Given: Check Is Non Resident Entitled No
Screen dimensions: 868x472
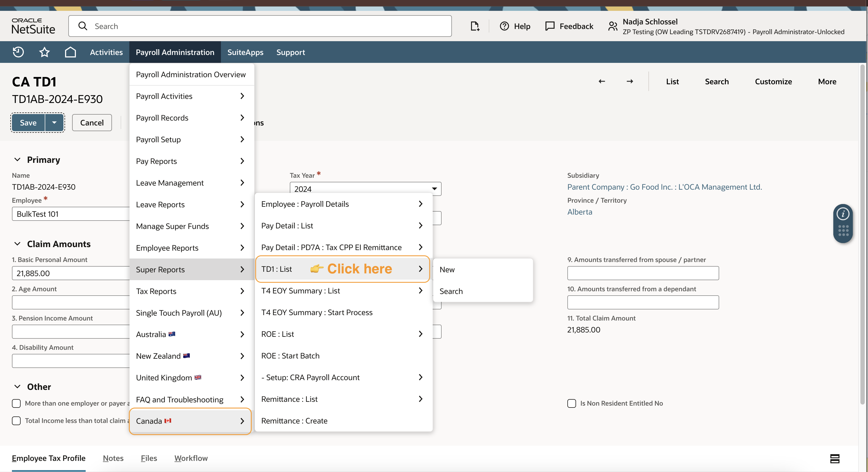Looking at the screenshot, I should click(x=571, y=403).
